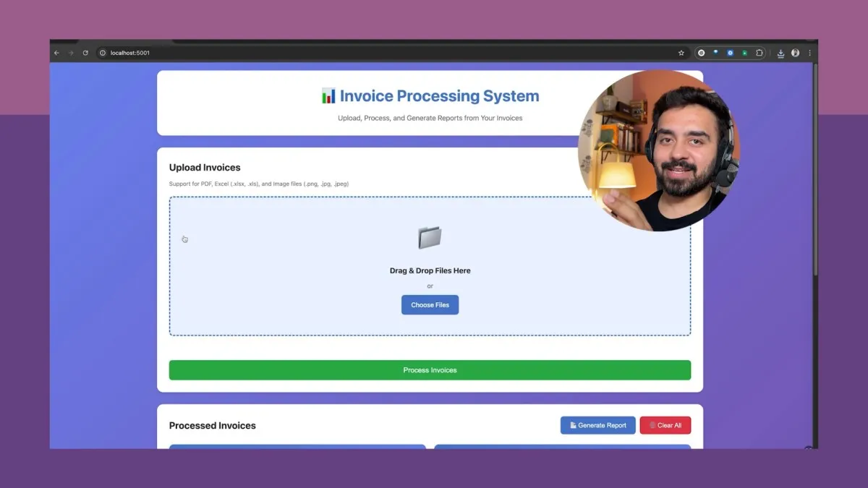Click the presenter webcam circle overlay

[x=659, y=150]
